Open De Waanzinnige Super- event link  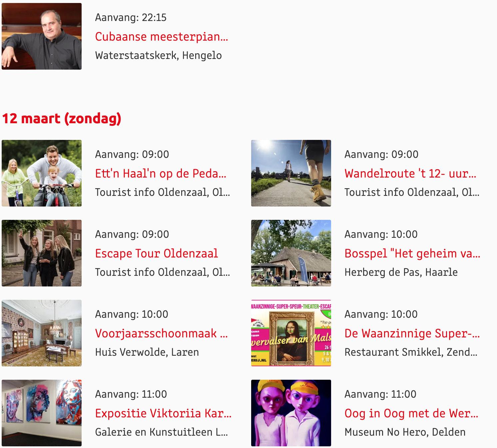412,333
